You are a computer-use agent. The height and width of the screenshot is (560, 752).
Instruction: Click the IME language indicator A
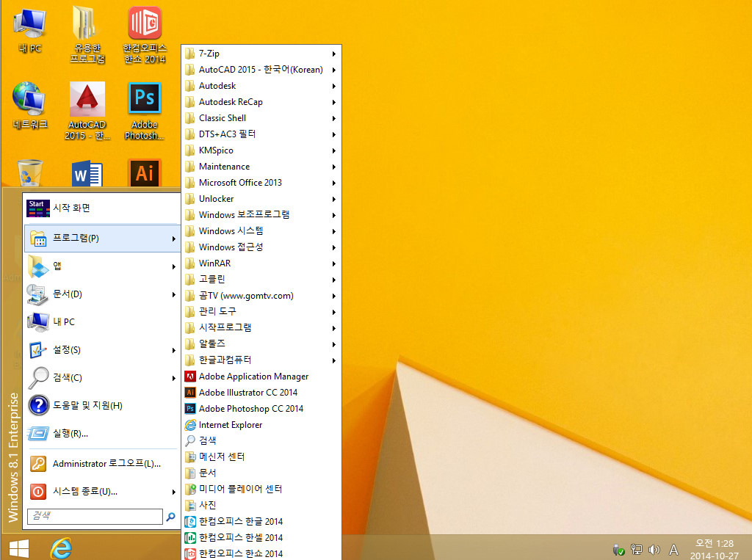pos(673,550)
